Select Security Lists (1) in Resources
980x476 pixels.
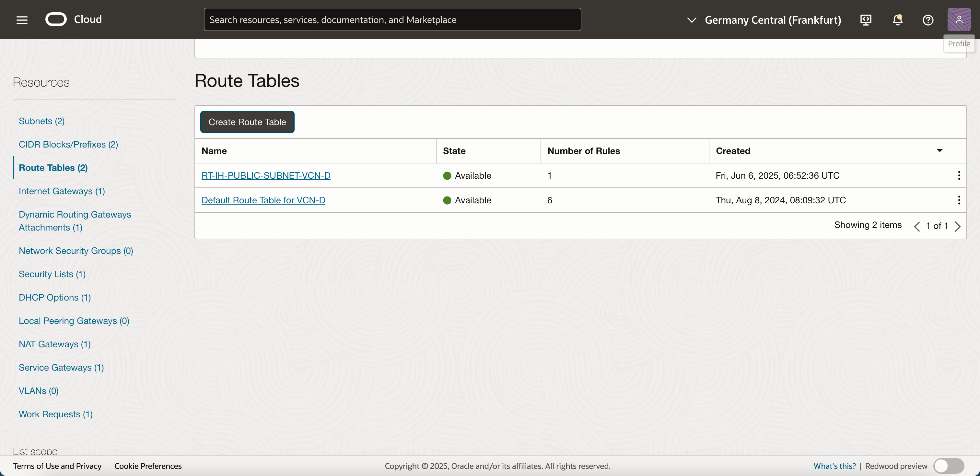(52, 274)
